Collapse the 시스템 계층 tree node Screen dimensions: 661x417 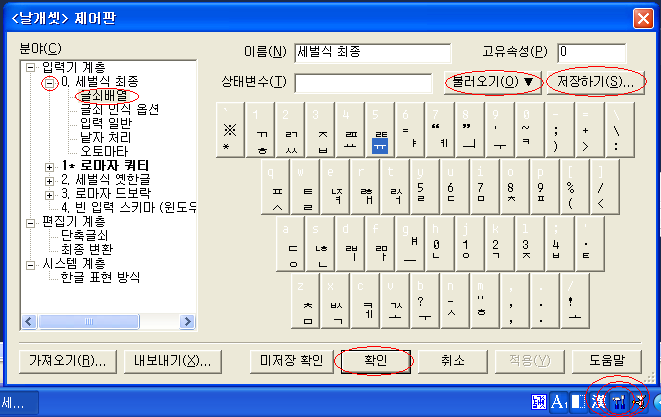click(30, 265)
